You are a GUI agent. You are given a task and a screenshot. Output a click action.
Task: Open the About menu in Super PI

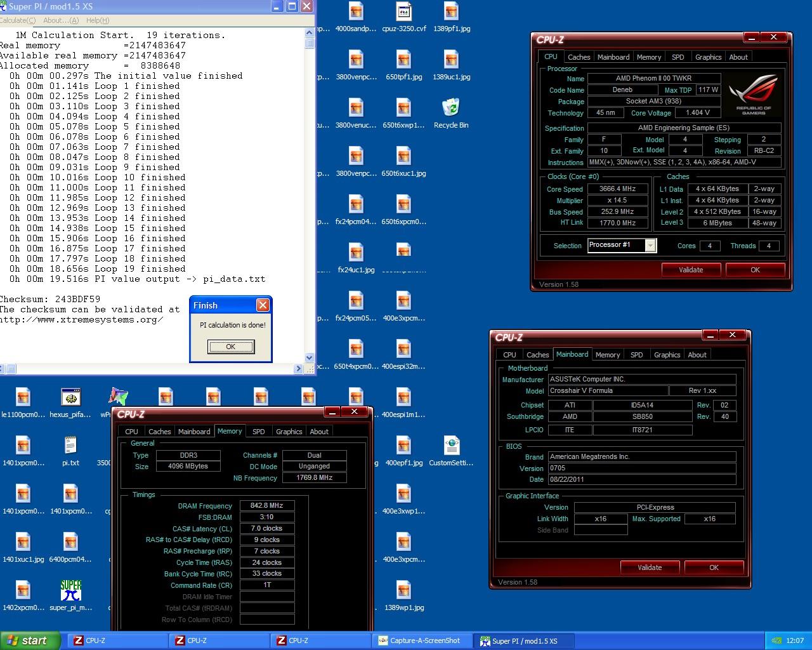pos(60,20)
